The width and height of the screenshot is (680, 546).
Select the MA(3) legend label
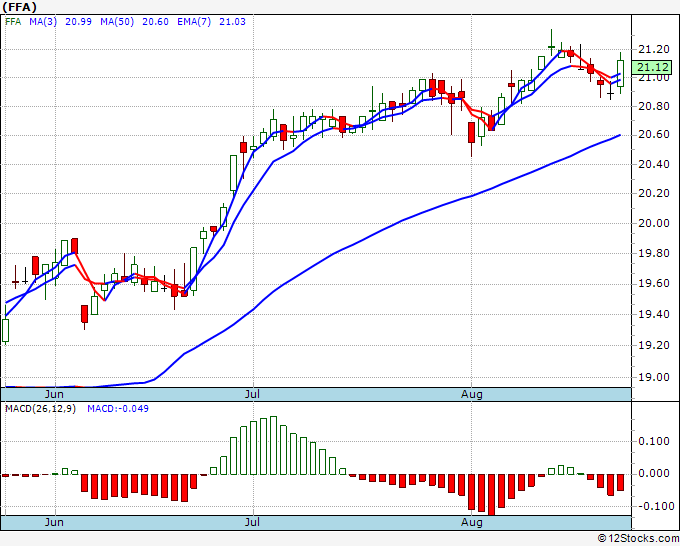pos(43,22)
